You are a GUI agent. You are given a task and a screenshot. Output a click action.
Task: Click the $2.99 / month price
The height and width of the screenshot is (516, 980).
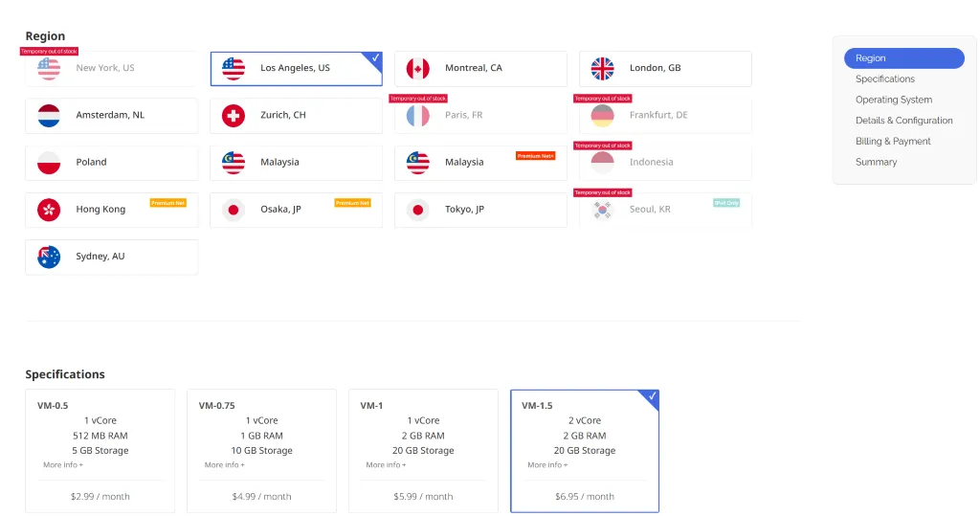pyautogui.click(x=100, y=497)
